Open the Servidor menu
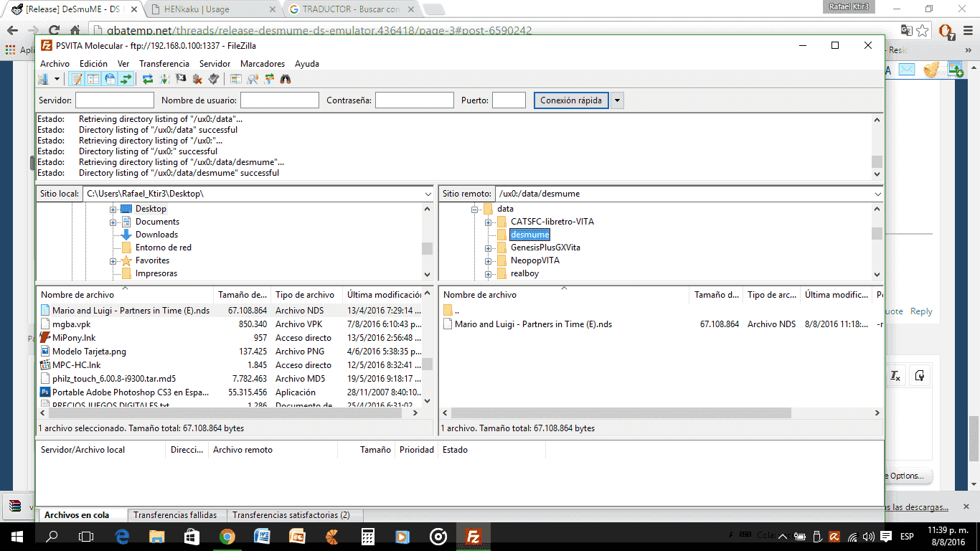The width and height of the screenshot is (980, 551). 215,64
